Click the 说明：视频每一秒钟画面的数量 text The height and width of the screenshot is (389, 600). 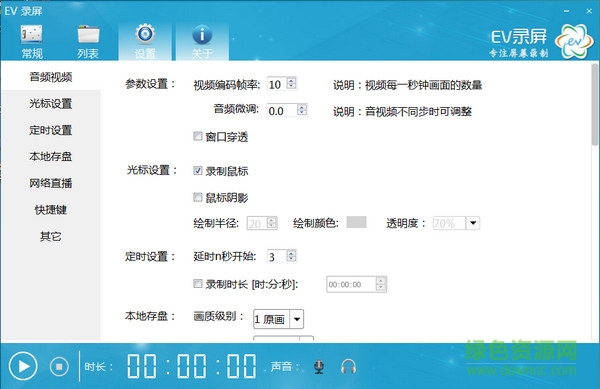coord(407,85)
